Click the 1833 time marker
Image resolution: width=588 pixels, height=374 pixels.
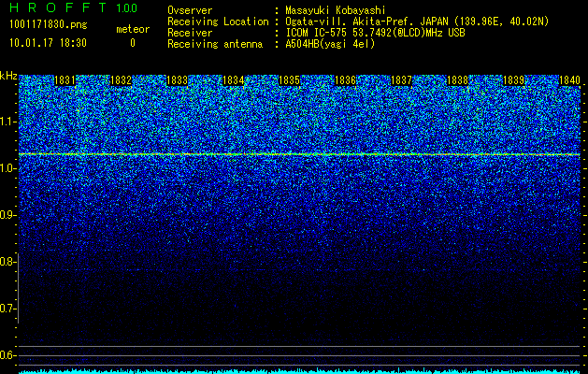[x=177, y=80]
